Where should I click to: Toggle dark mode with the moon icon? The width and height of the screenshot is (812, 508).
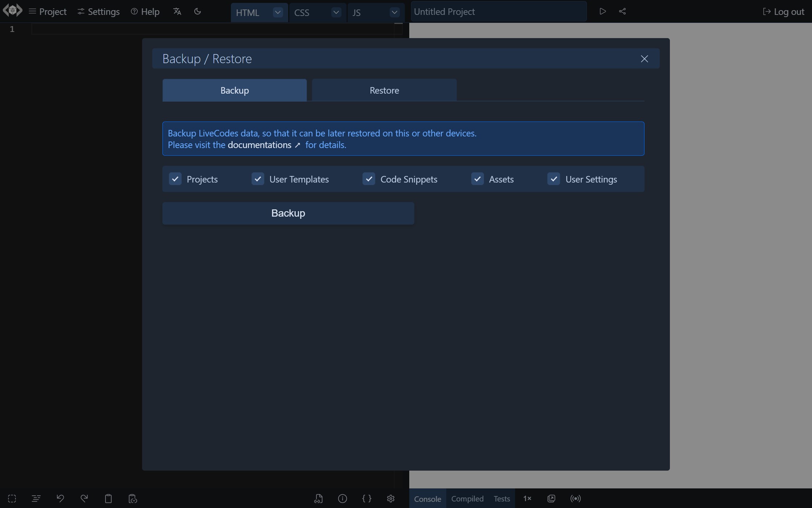pos(198,11)
